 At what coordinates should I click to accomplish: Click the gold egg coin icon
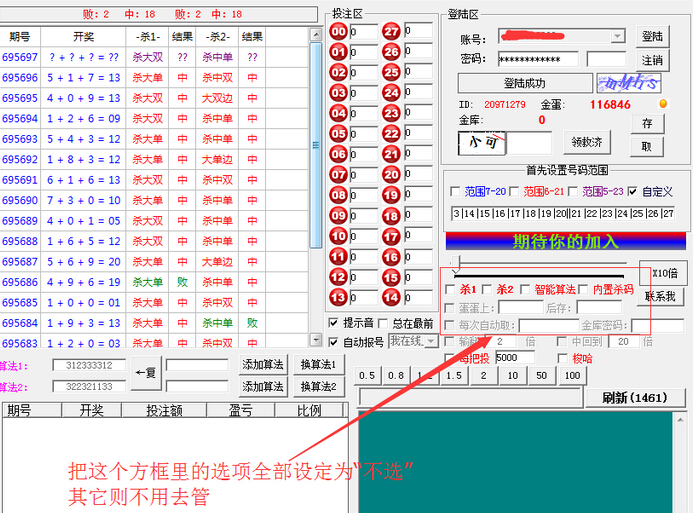[x=663, y=103]
